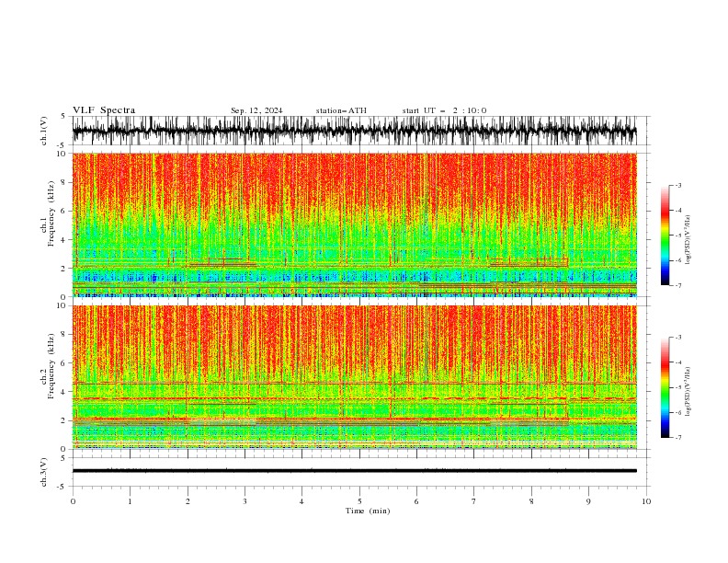Click the ch.1 frequency axis "8" tick label
This screenshot has height=563, width=728.
pyautogui.click(x=63, y=182)
